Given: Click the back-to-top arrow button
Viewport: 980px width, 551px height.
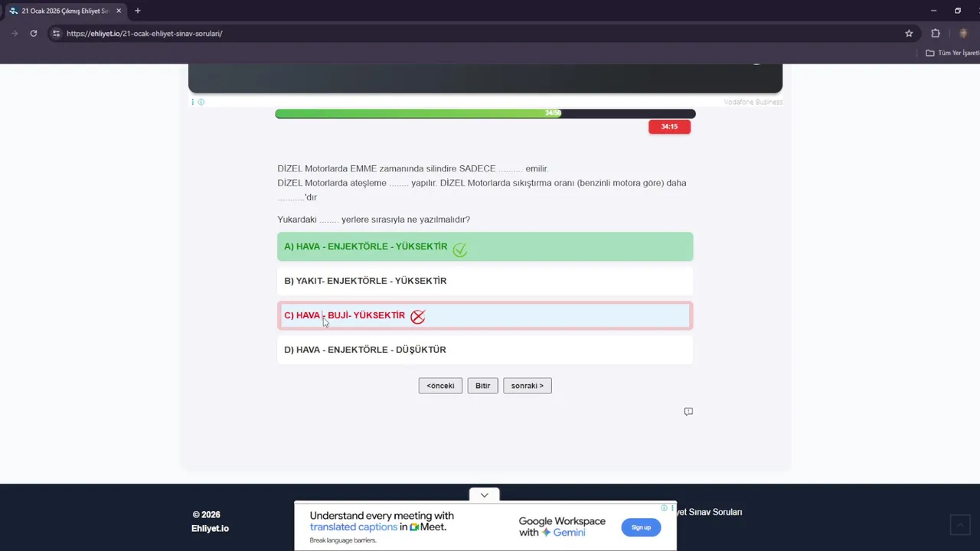Looking at the screenshot, I should pyautogui.click(x=959, y=524).
